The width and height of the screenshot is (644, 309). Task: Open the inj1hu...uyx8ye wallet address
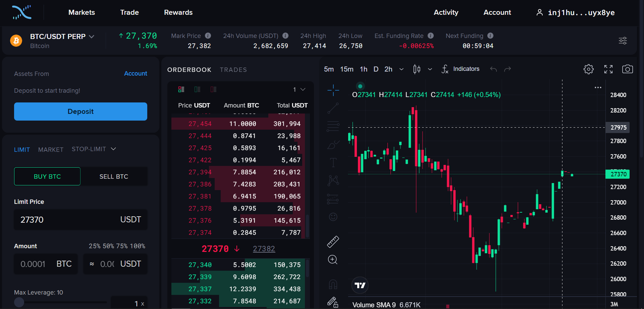pyautogui.click(x=581, y=13)
